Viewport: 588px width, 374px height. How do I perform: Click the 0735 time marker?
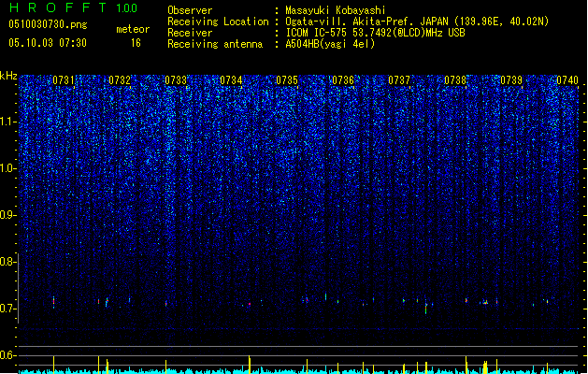[x=287, y=80]
